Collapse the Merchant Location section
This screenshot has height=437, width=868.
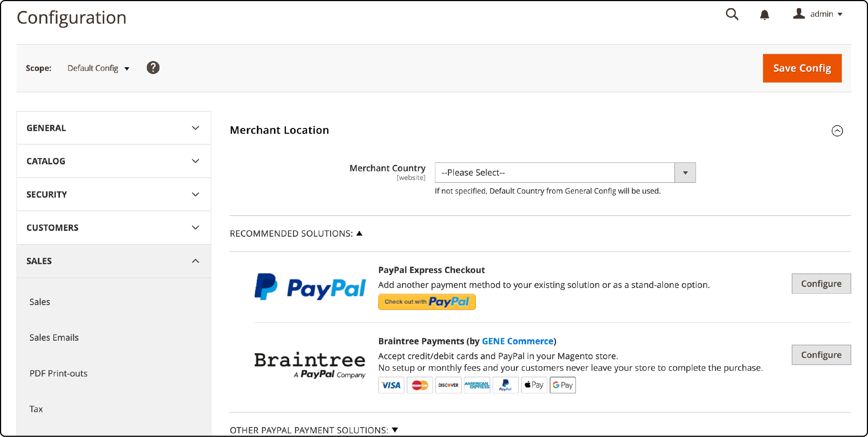click(837, 131)
